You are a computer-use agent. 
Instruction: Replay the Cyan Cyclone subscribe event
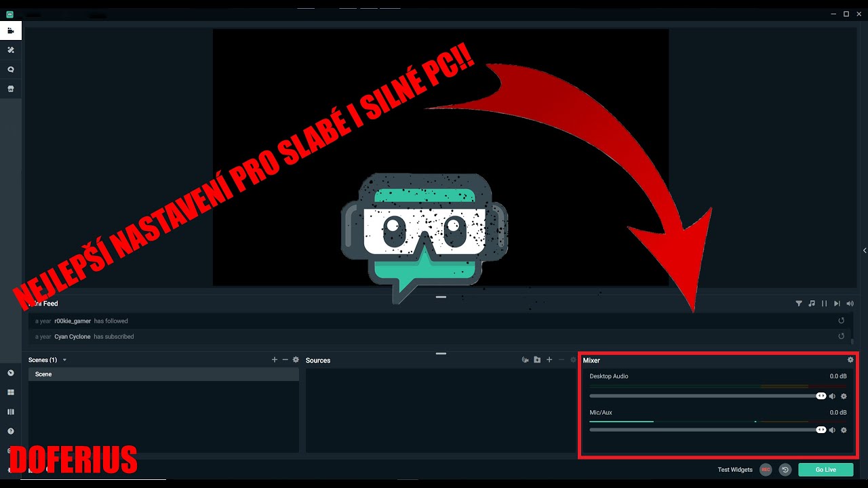[x=842, y=336]
